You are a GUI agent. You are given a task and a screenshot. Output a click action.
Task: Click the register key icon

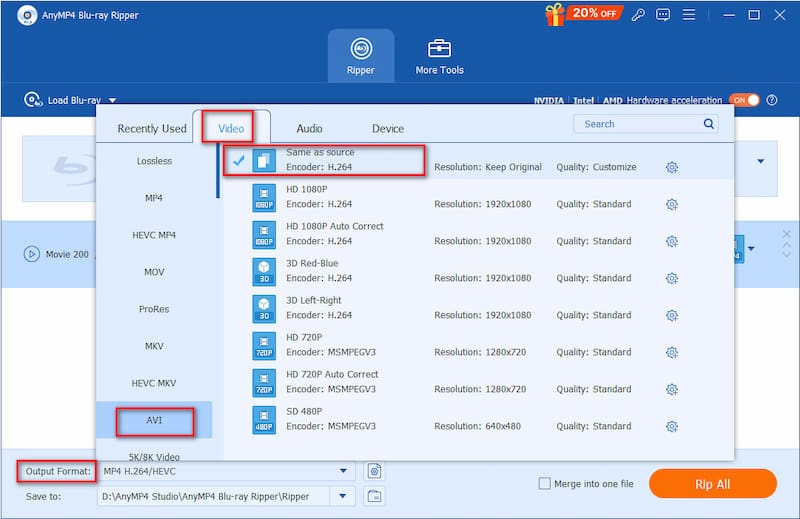(x=637, y=15)
